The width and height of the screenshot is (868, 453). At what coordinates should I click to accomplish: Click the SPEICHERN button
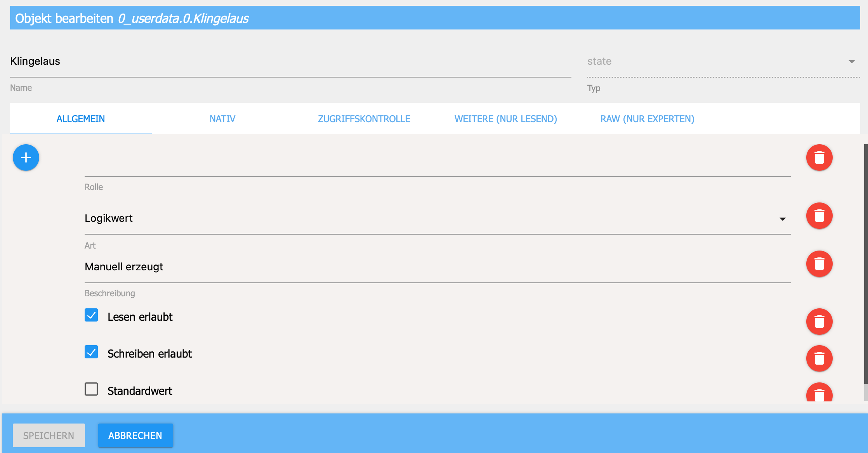[x=49, y=436]
